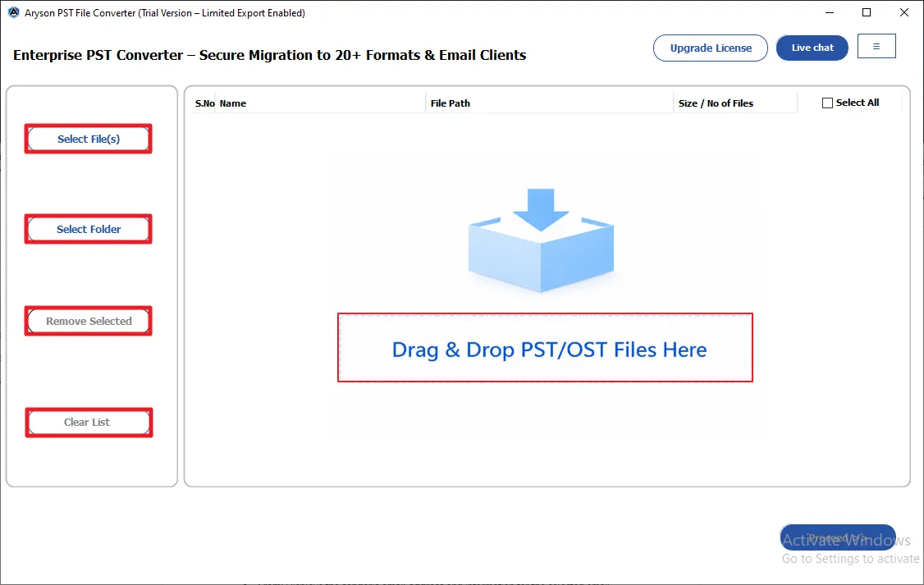Screen dimensions: 924x585
Task: Open the Select Folder option
Action: 89,229
